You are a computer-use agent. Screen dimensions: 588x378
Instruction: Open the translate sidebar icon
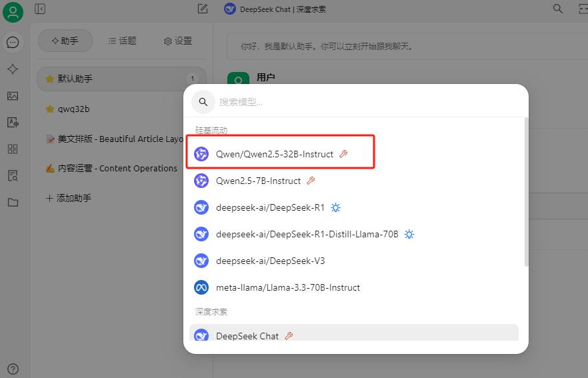(x=13, y=123)
